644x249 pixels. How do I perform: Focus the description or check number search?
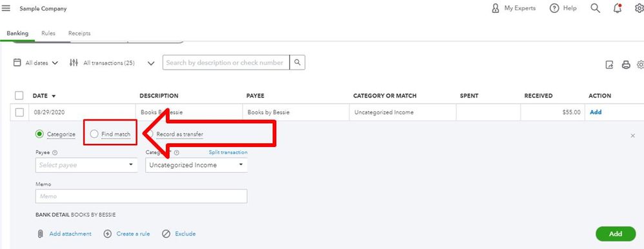tap(226, 63)
